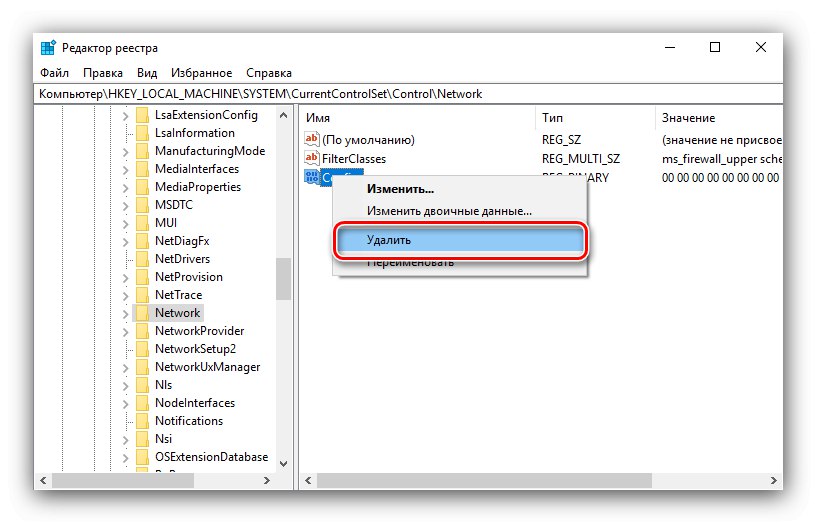Click the OSExtensionDatabase folder icon
816x523 pixels.
[142, 457]
